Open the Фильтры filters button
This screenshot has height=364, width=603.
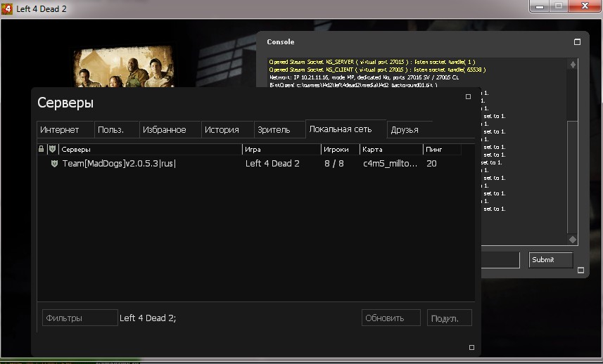pos(80,318)
